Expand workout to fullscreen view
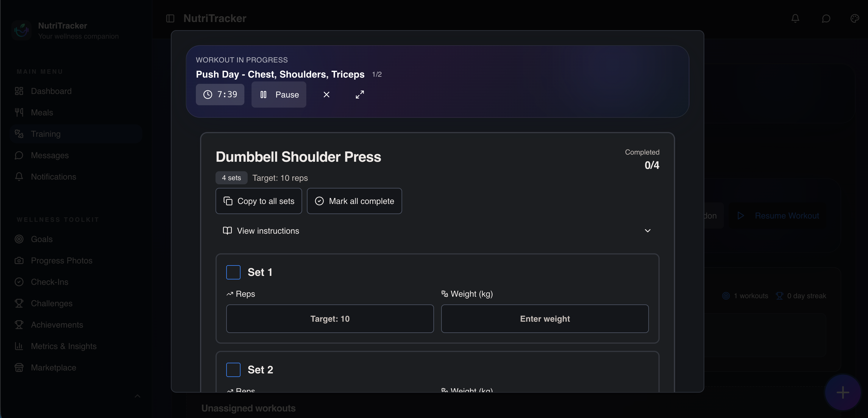This screenshot has width=868, height=418. click(360, 95)
